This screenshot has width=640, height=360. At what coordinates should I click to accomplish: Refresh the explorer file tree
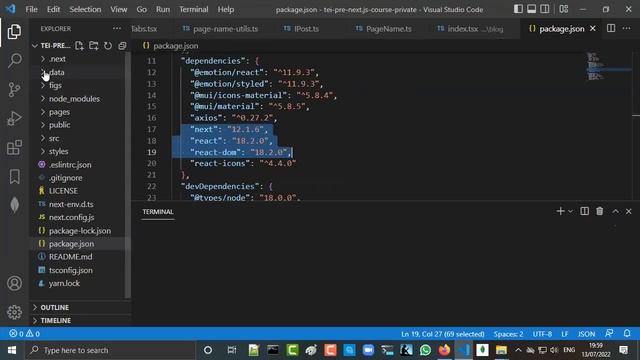point(108,46)
